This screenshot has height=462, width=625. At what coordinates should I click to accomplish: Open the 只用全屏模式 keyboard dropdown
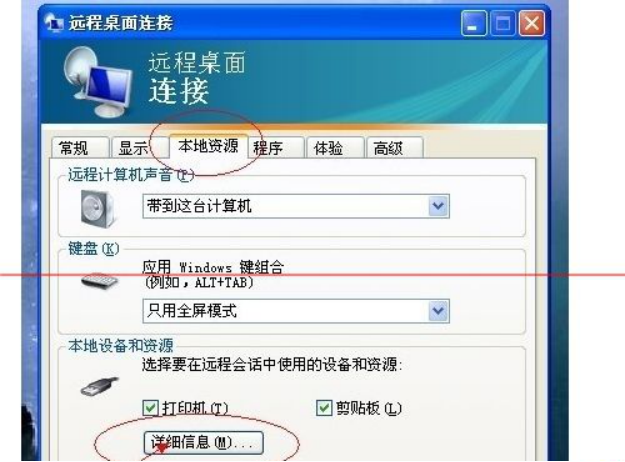click(296, 311)
